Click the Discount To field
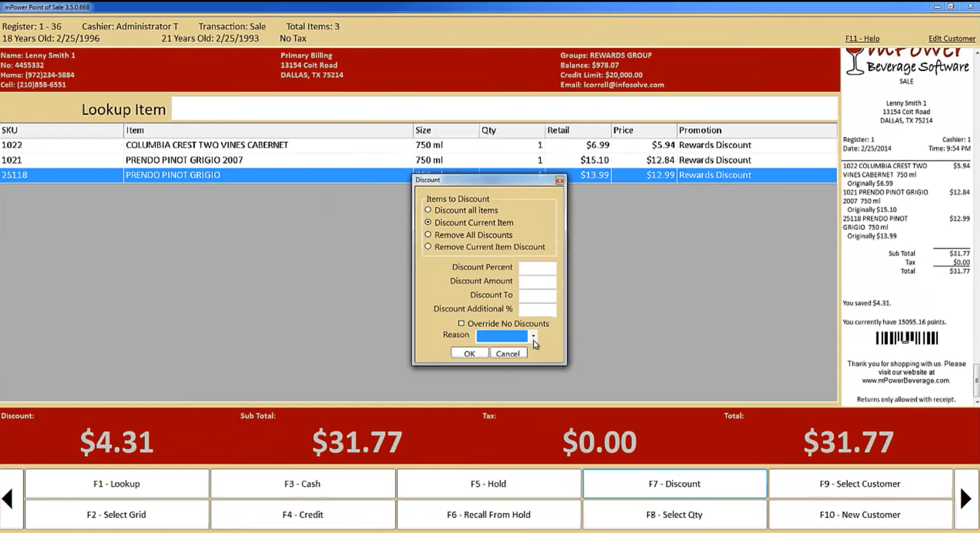Viewport: 980px width, 533px height. [537, 295]
